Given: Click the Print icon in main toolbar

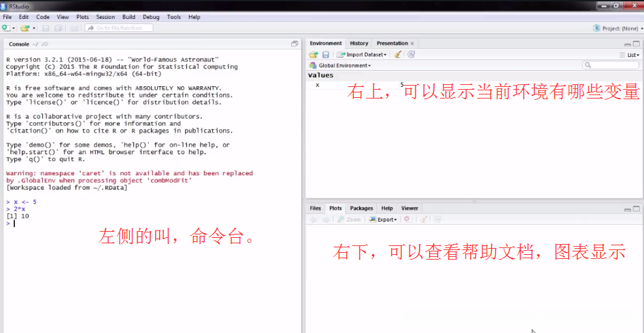Looking at the screenshot, I should (x=74, y=28).
